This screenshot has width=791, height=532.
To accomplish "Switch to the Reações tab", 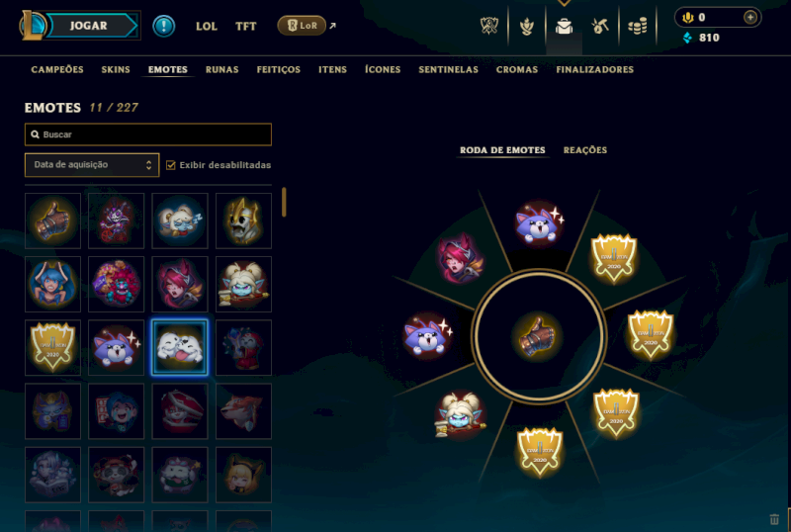I will pos(584,150).
